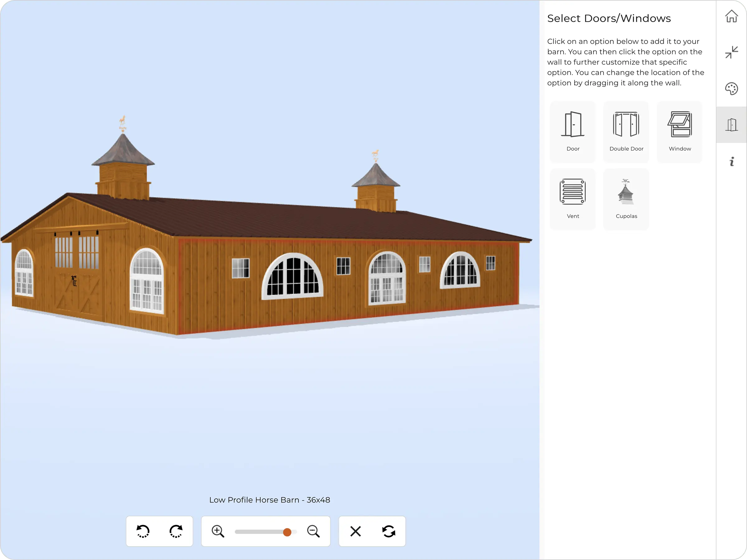Click the zoom in magnifier icon
Image resolution: width=747 pixels, height=560 pixels.
point(218,531)
